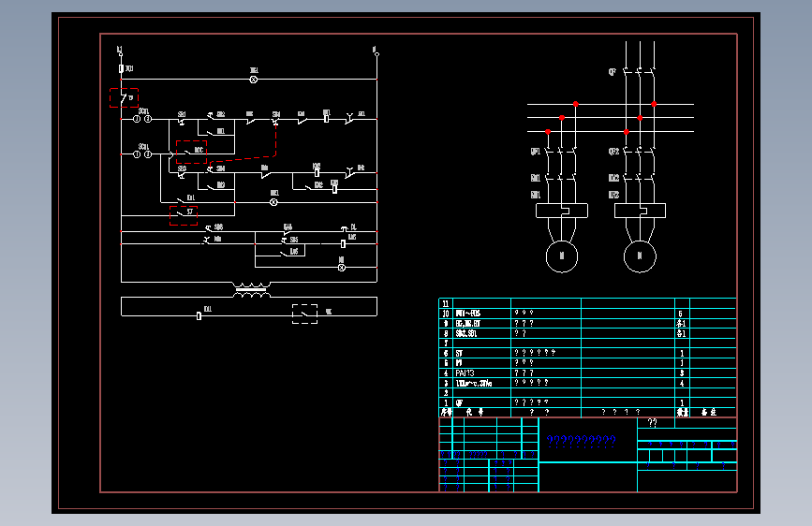The height and width of the screenshot is (526, 812).
Task: Click the quantity 6 in parts table row 10
Action: pos(681,314)
